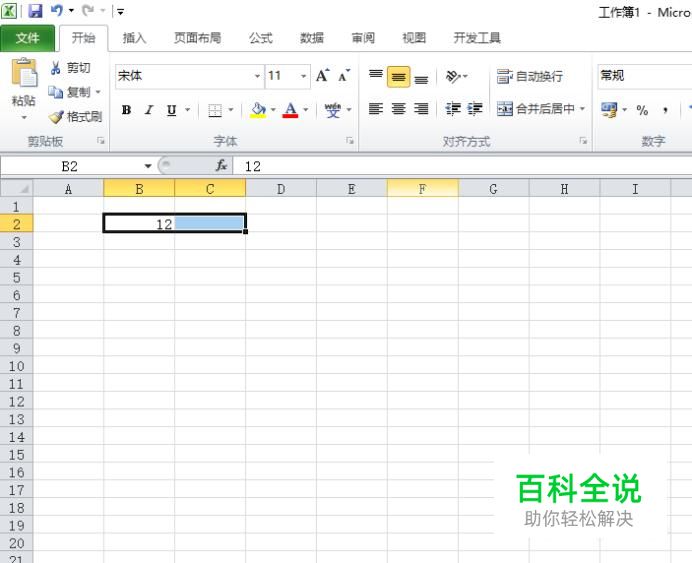Switch to the Insert (插入) tab
The height and width of the screenshot is (563, 692).
point(134,38)
